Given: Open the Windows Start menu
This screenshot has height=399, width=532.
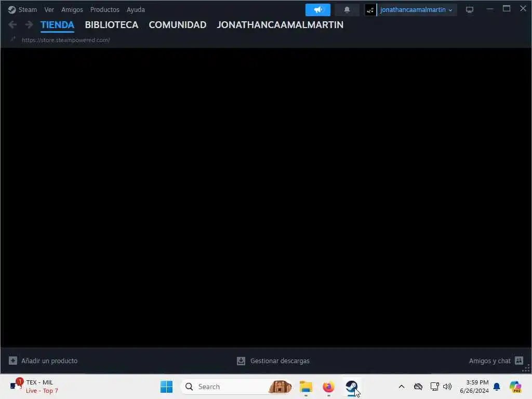Looking at the screenshot, I should (166, 387).
